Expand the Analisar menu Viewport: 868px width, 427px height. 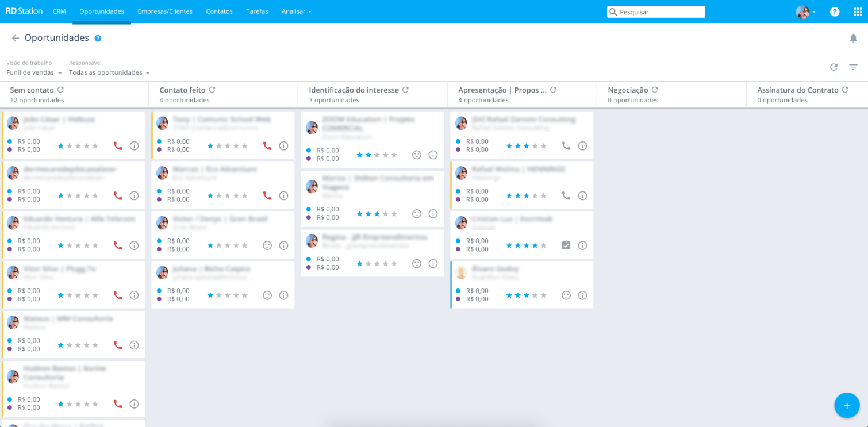(297, 11)
